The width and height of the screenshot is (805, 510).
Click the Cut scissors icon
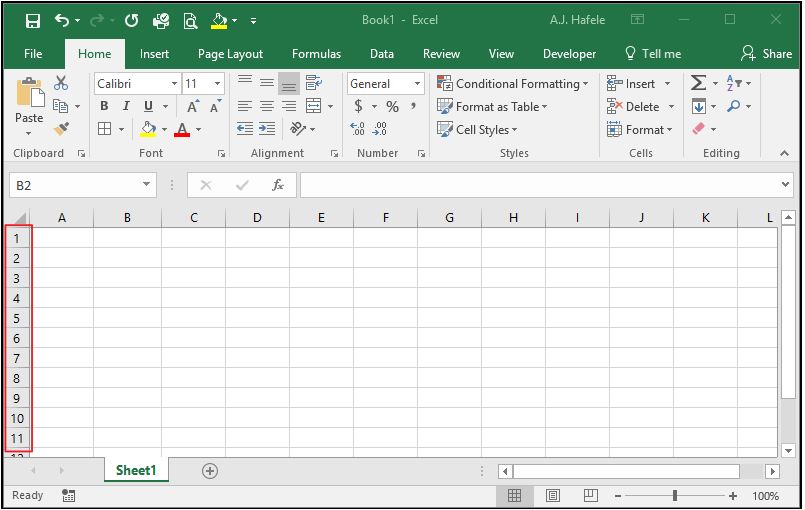tap(61, 83)
